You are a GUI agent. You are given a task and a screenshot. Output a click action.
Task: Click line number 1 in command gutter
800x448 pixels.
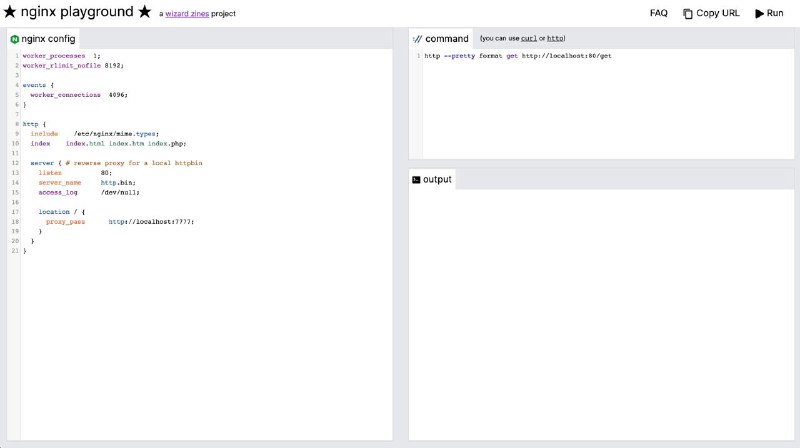(x=418, y=56)
